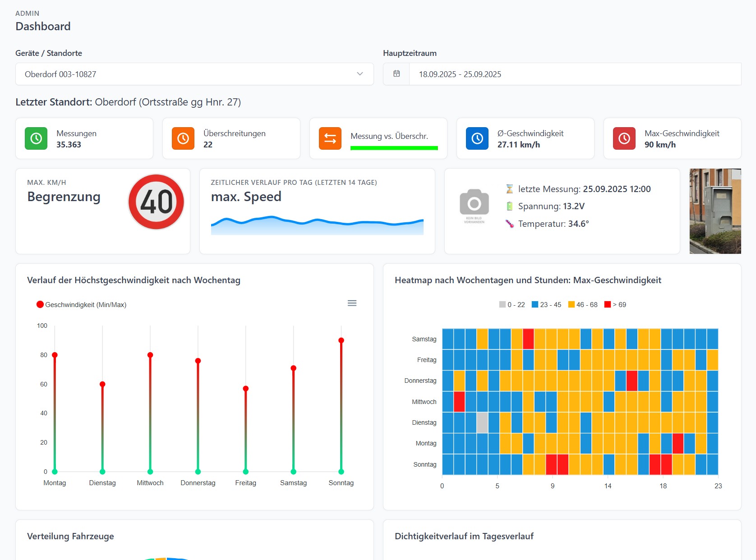
Task: Click the orange Überschreitungen clock icon
Action: 183,138
